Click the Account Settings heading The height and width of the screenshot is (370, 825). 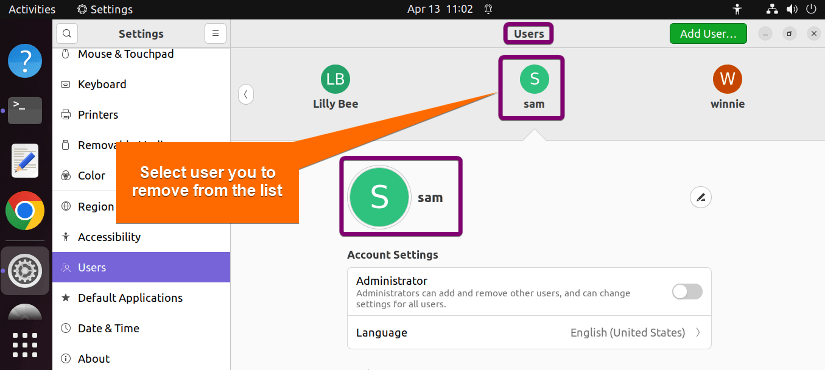tap(393, 255)
